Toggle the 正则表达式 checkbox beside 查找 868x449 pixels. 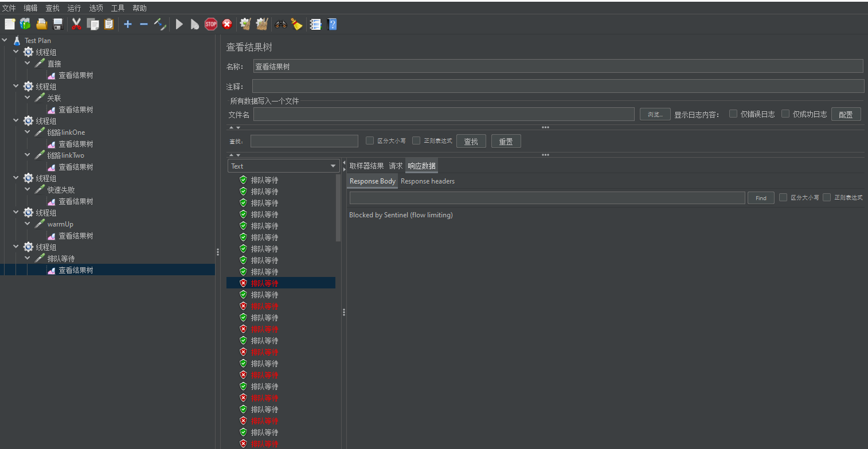[416, 140]
